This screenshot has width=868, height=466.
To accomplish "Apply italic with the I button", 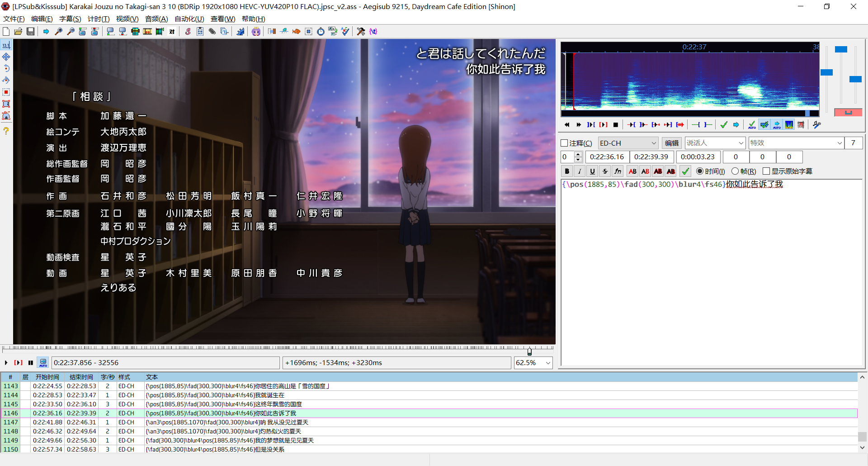I will point(580,171).
